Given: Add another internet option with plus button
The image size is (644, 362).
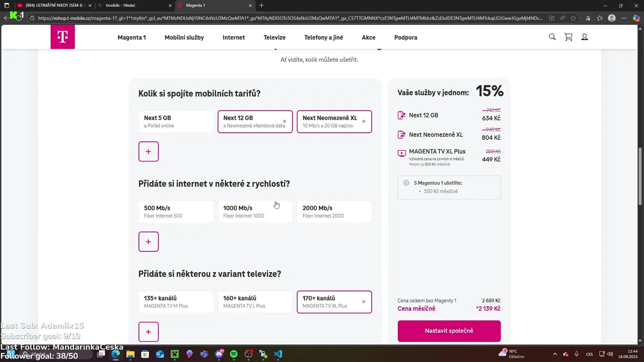Looking at the screenshot, I should [148, 242].
